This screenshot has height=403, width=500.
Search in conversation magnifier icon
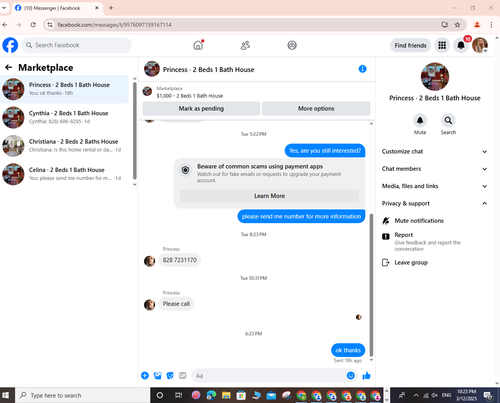(x=448, y=120)
